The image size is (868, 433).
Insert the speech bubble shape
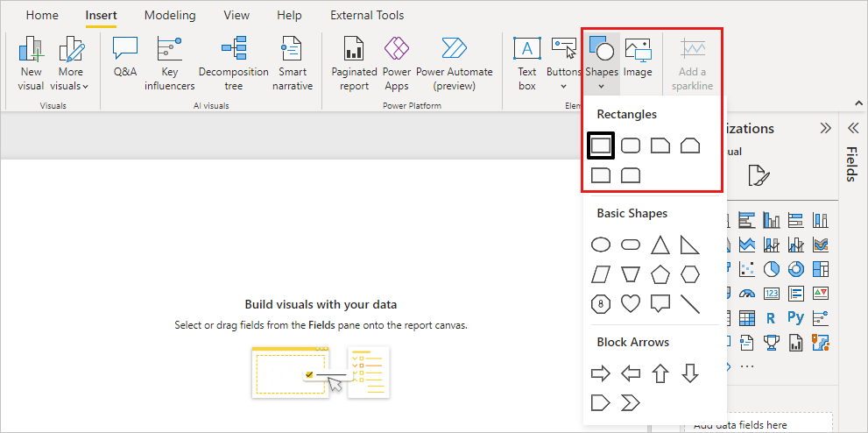(660, 303)
